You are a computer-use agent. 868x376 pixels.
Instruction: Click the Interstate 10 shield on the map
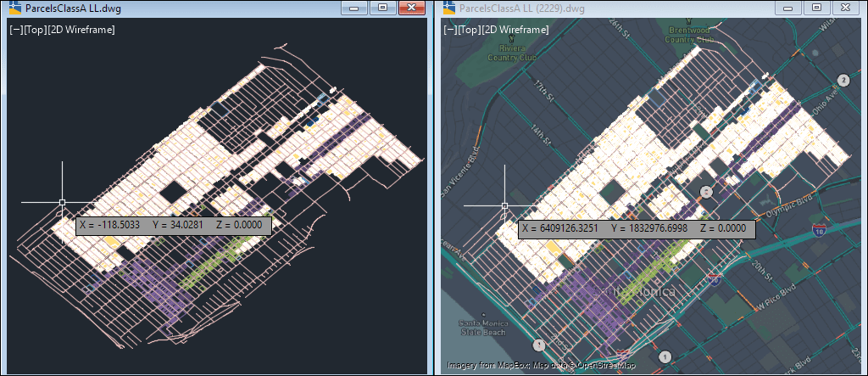pyautogui.click(x=818, y=230)
